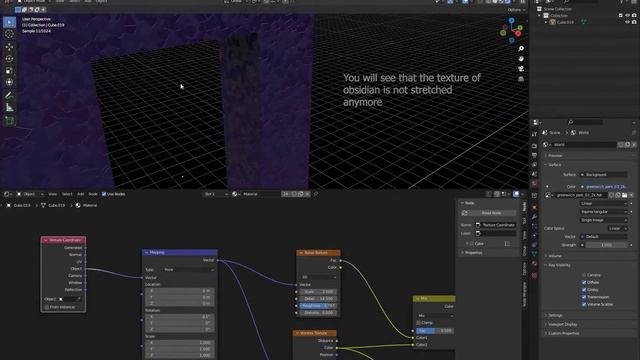Image resolution: width=640 pixels, height=360 pixels.
Task: Enable From Instancer on Texture Coordinate node
Action: click(x=47, y=307)
